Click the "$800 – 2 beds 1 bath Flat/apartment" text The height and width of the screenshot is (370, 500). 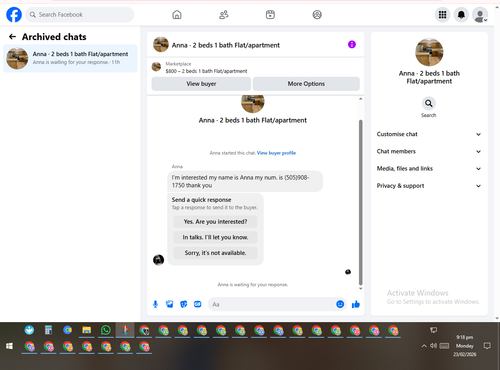pos(206,71)
